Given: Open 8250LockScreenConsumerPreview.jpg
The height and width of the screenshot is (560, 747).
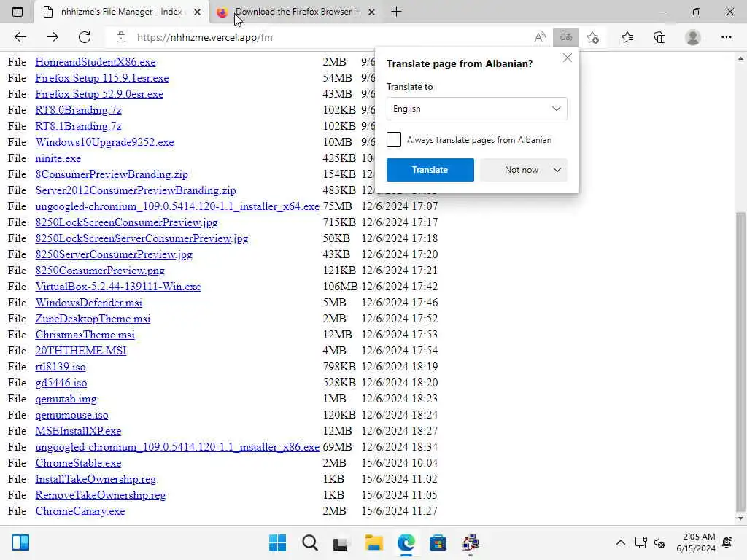Looking at the screenshot, I should (x=126, y=222).
